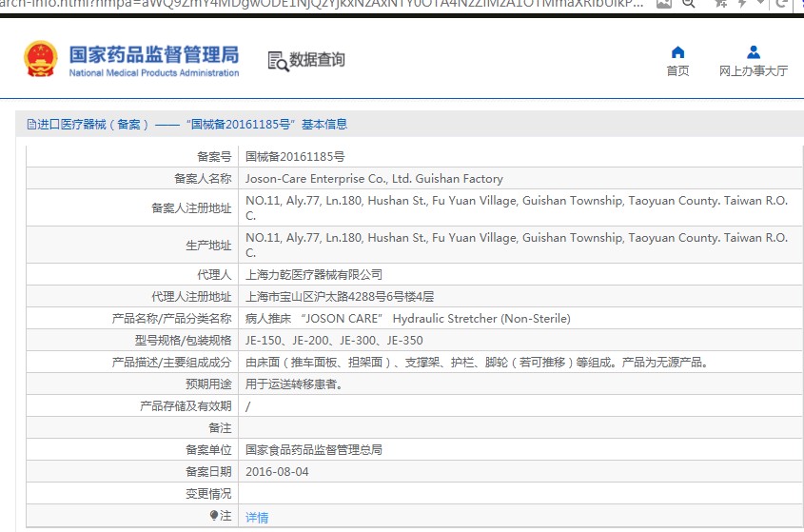Click the 变更情况 row label
Image resolution: width=804 pixels, height=532 pixels.
click(208, 494)
